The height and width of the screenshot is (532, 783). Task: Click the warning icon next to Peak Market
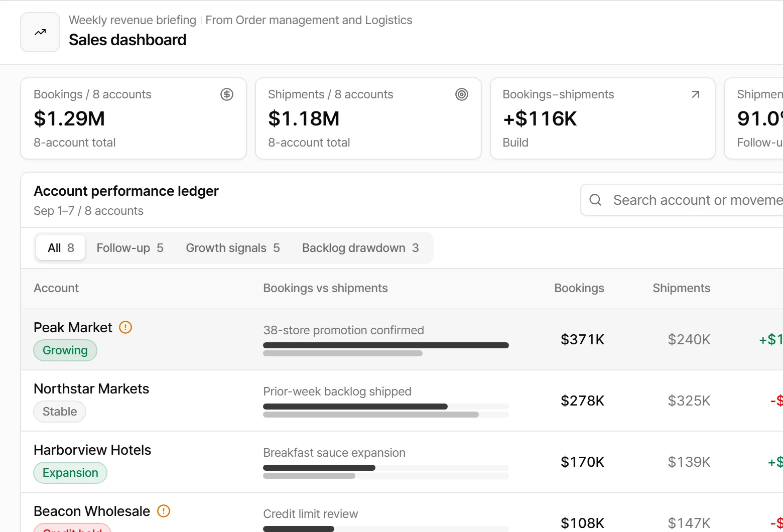coord(125,327)
